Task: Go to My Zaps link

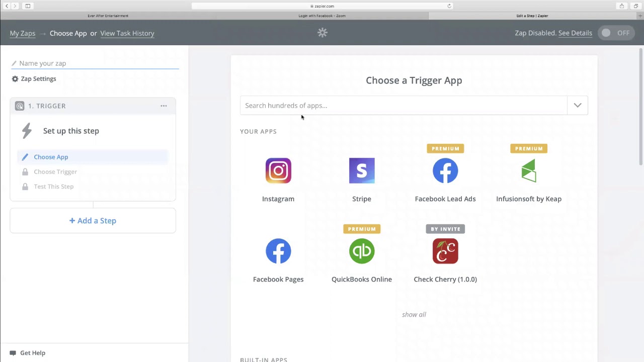Action: (x=23, y=33)
